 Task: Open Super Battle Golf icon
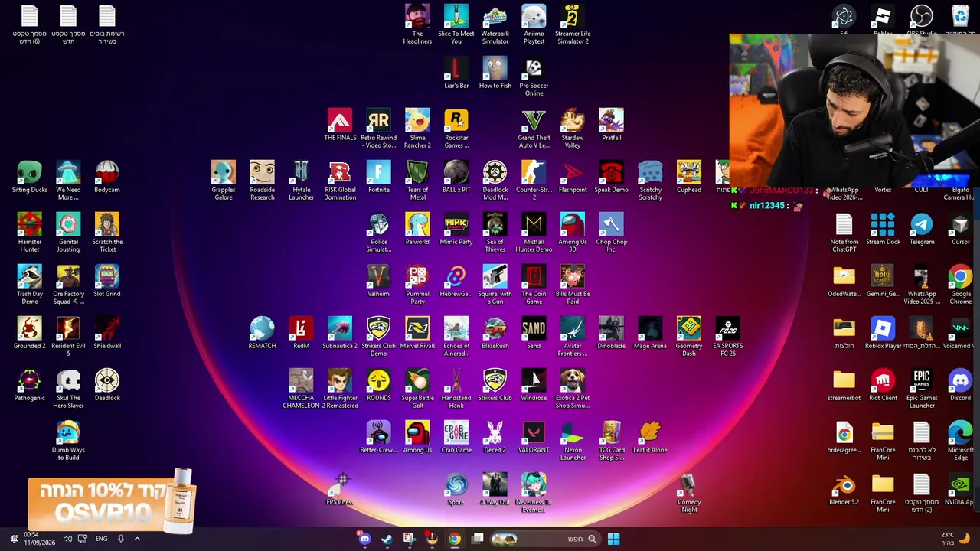(x=417, y=389)
